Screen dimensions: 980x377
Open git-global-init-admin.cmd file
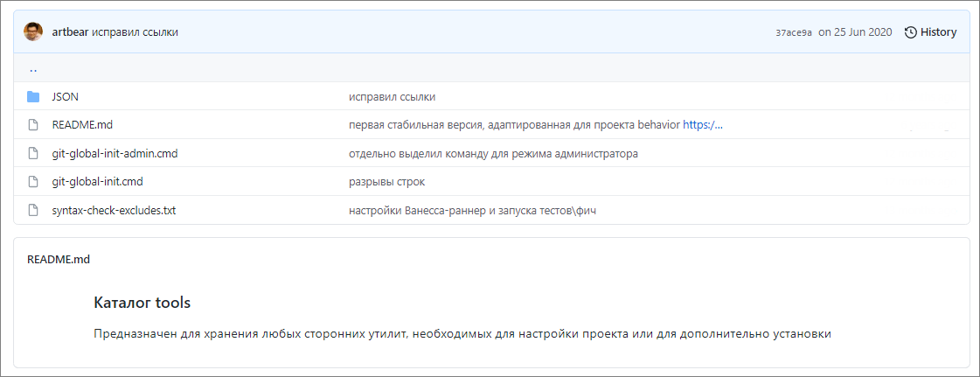click(115, 154)
